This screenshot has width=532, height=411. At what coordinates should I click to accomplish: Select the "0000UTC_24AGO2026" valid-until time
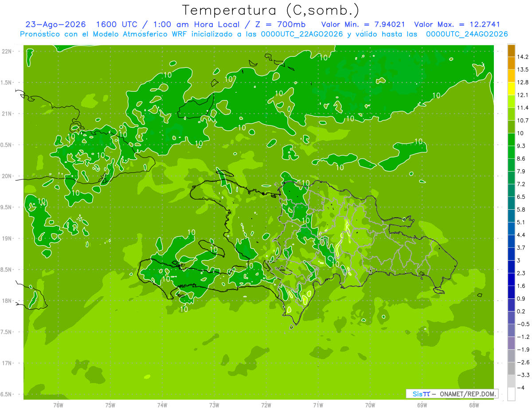(467, 34)
